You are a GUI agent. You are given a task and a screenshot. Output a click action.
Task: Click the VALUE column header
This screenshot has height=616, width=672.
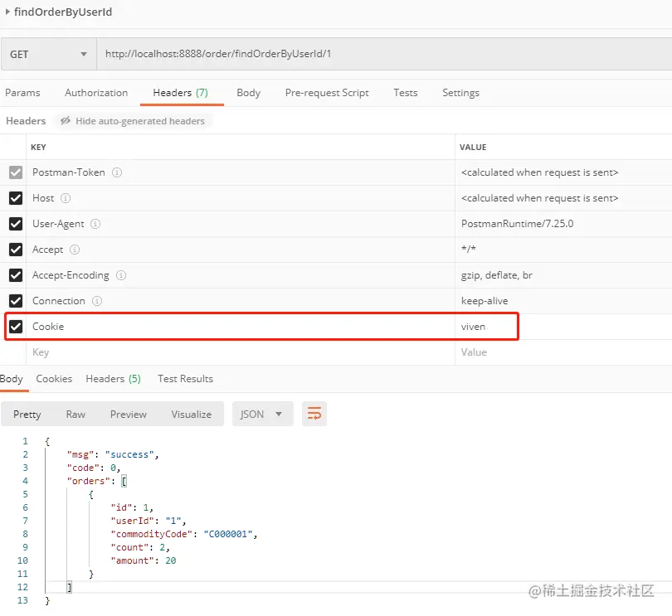[473, 148]
